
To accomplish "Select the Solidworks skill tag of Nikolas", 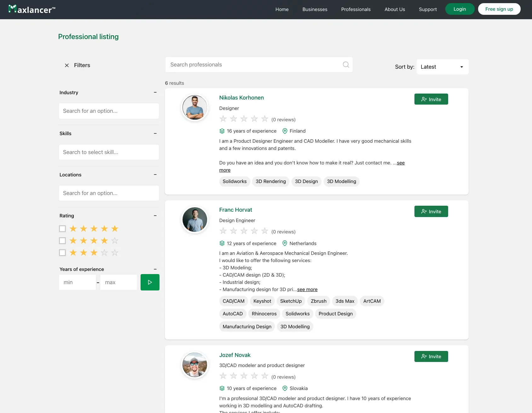I will [x=234, y=181].
